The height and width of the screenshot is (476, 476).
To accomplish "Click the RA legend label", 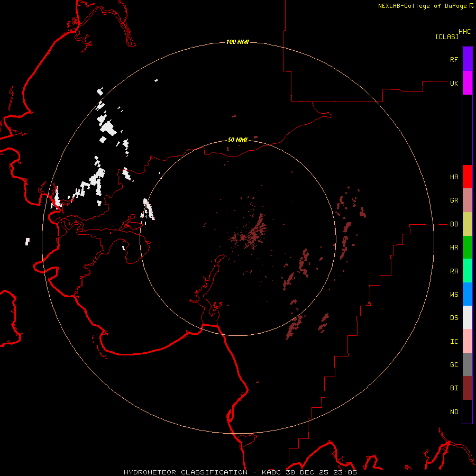I will click(x=454, y=271).
